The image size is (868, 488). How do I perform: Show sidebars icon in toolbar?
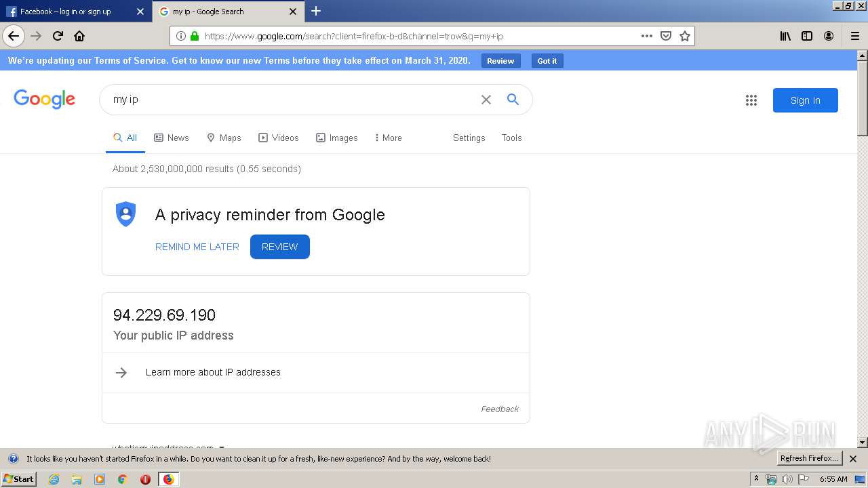(x=807, y=36)
